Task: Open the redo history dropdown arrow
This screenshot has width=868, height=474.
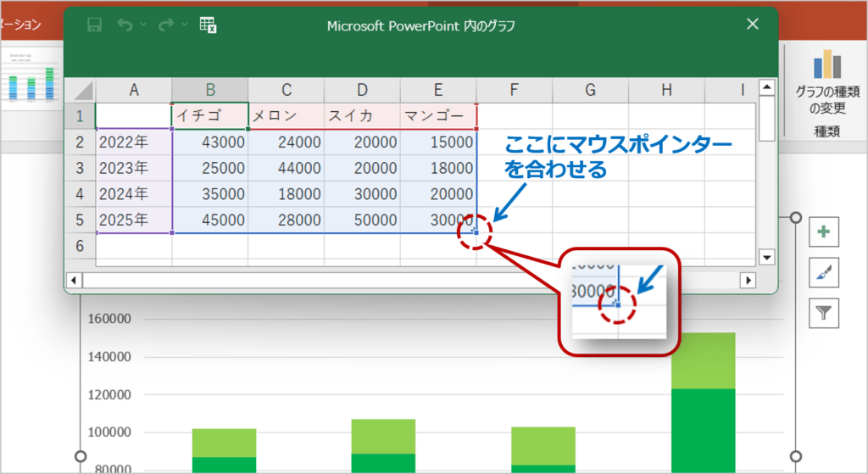Action: click(x=185, y=25)
